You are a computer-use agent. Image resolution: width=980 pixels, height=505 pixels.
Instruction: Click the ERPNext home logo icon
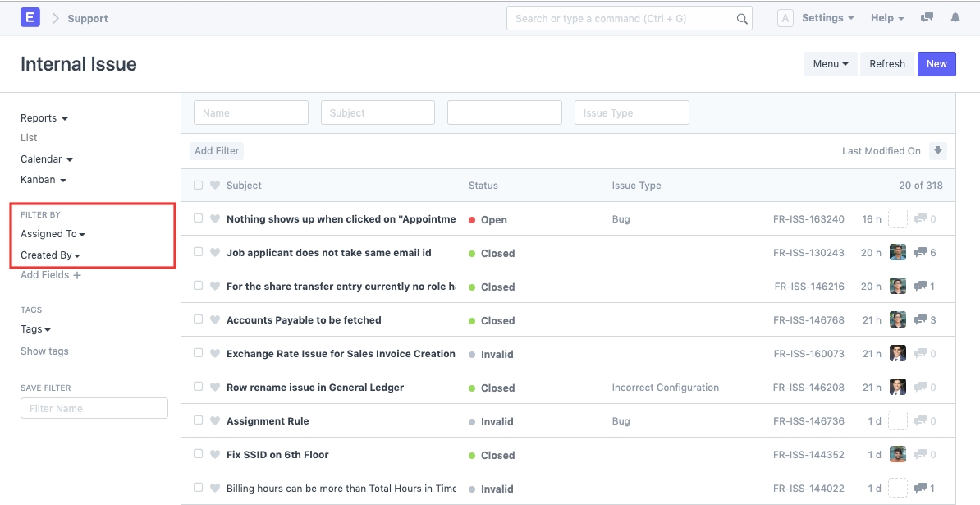pyautogui.click(x=30, y=18)
